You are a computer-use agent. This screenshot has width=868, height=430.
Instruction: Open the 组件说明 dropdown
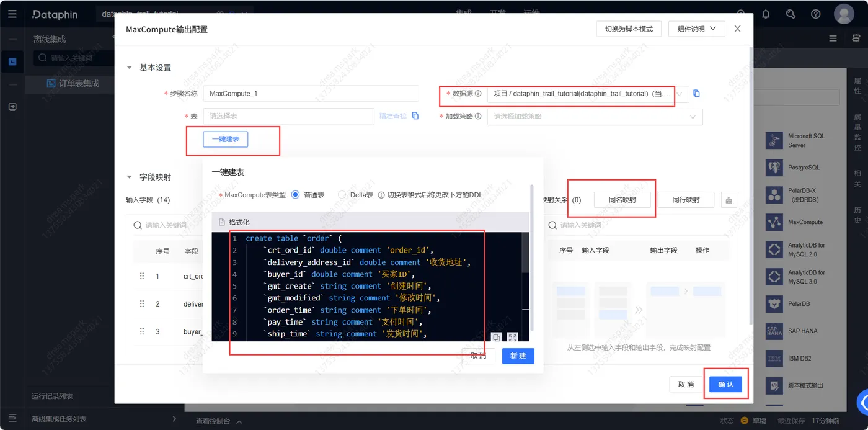point(697,29)
